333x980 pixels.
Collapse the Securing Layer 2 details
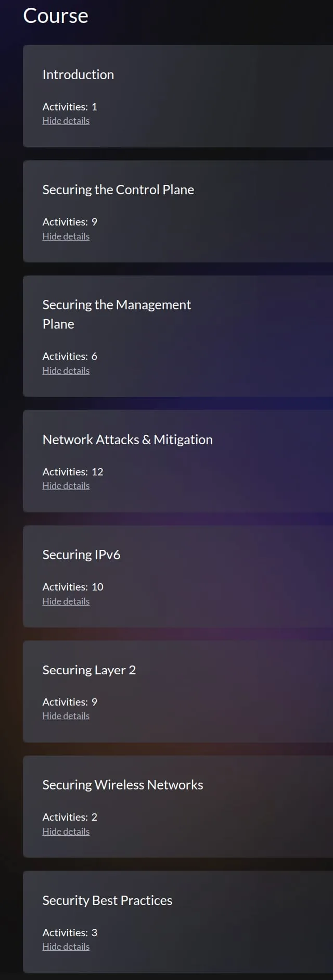tap(66, 716)
